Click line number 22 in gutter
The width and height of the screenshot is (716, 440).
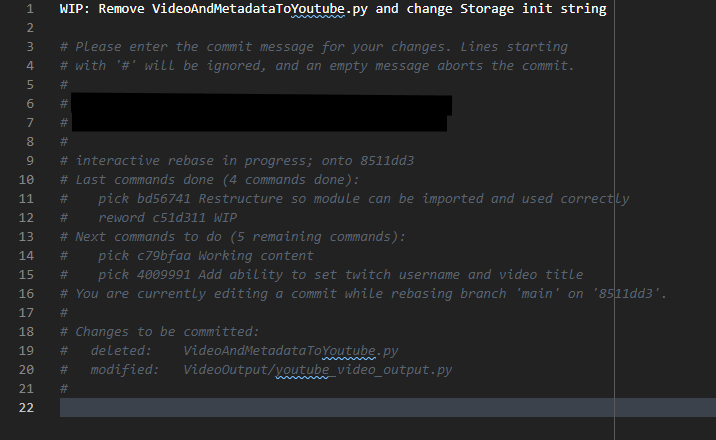pos(26,408)
